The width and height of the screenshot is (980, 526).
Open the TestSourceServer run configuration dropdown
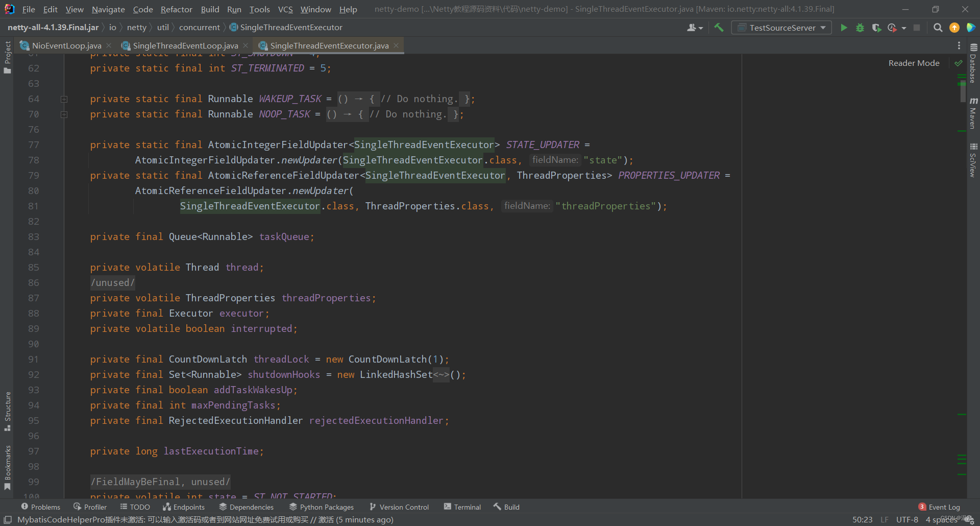coord(781,28)
